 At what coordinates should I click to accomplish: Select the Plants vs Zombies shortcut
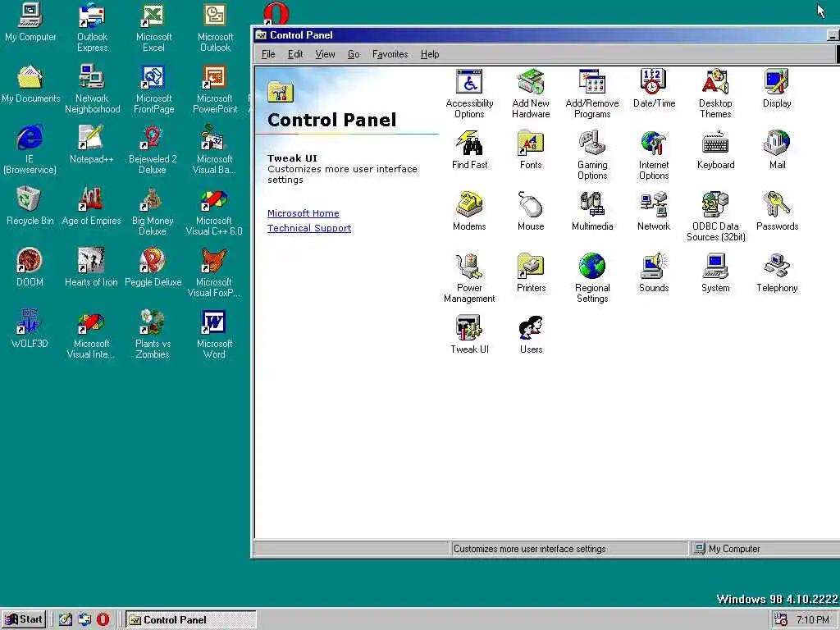(153, 334)
